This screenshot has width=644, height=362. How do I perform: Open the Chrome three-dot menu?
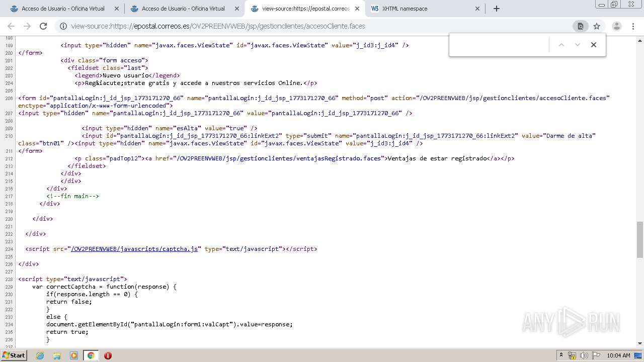click(633, 26)
